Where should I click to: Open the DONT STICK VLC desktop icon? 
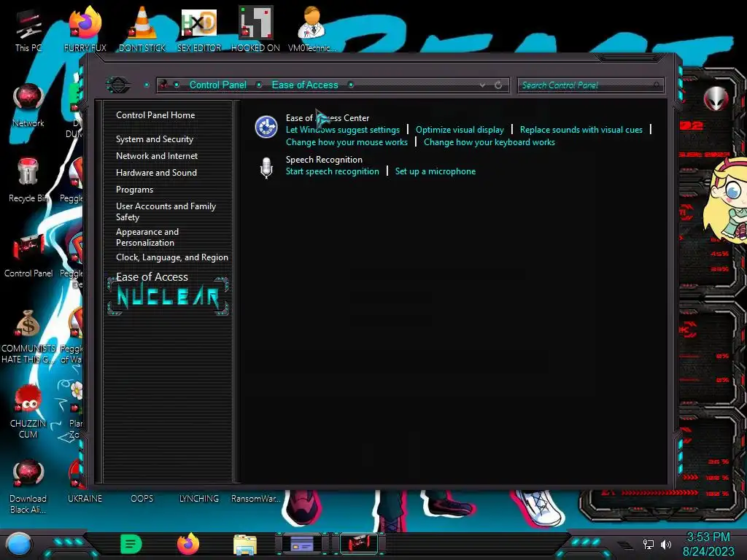coord(142,29)
